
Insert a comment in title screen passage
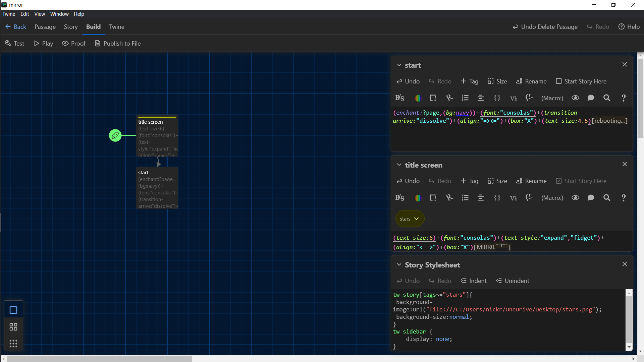pyautogui.click(x=591, y=198)
